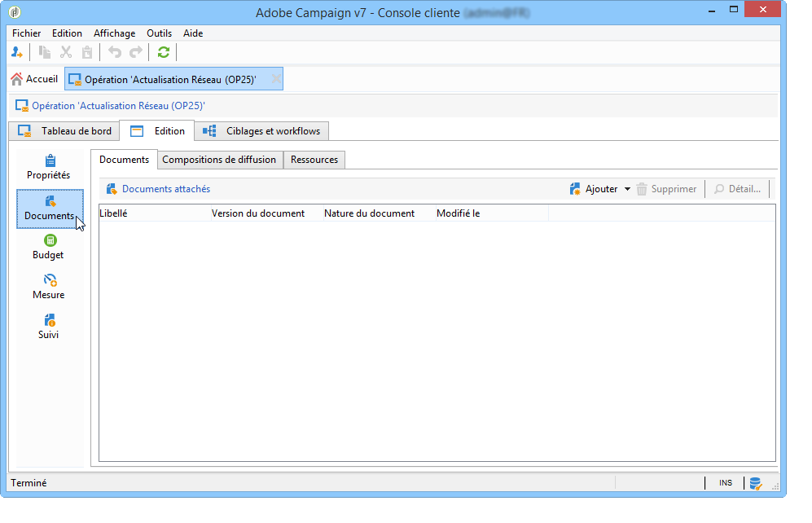Sort by Nature du document column
The width and height of the screenshot is (812, 523).
click(x=380, y=213)
